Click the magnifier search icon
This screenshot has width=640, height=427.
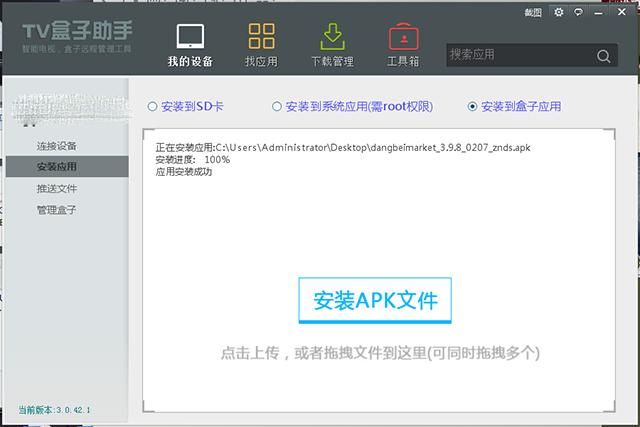[603, 56]
